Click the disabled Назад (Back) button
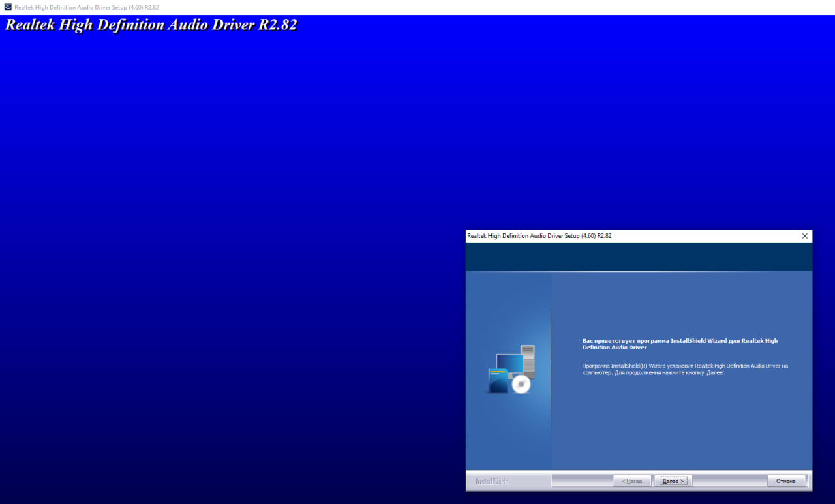Image resolution: width=835 pixels, height=504 pixels. (632, 481)
